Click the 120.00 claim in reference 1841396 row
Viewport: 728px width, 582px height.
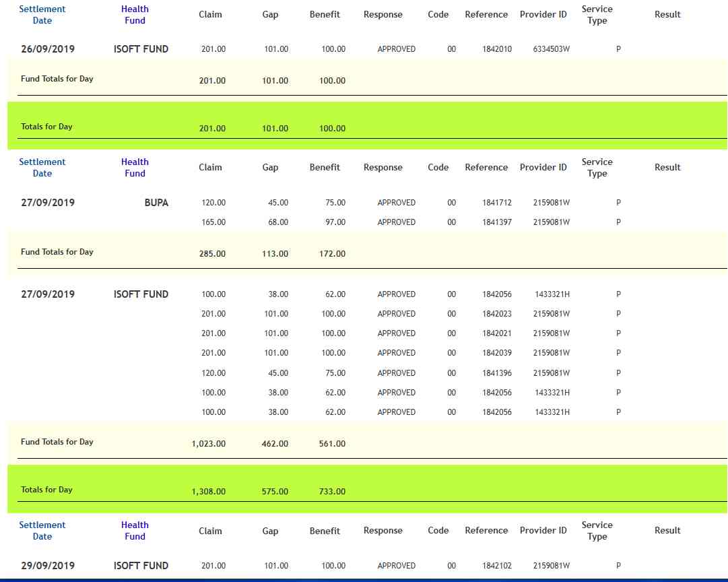pos(213,373)
